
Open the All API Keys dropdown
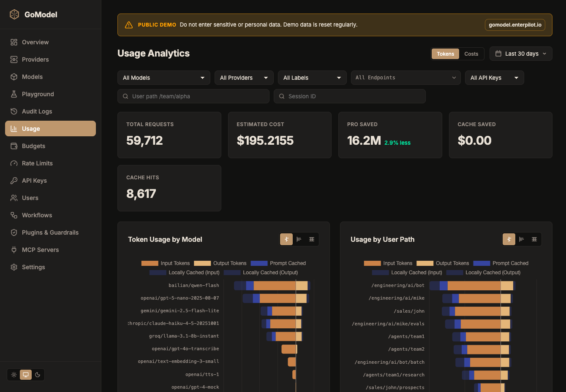coord(495,78)
